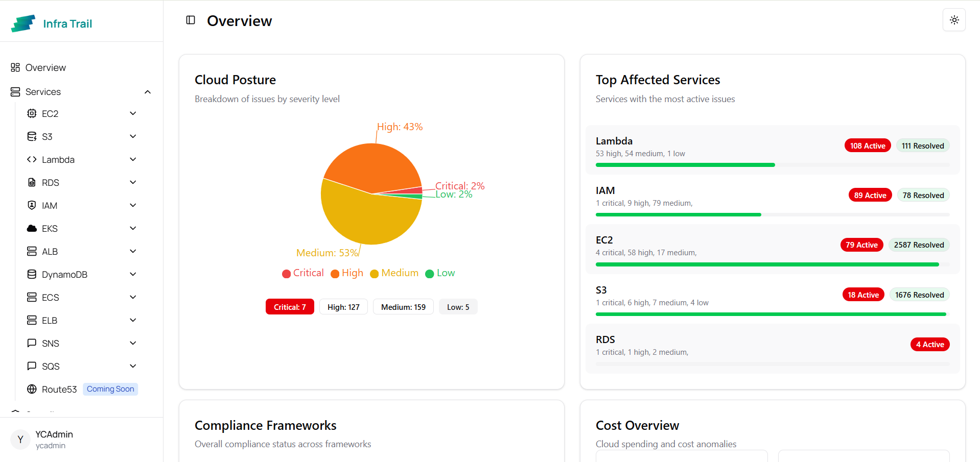Click the SQS message icon
This screenshot has width=980, height=462.
tap(32, 366)
